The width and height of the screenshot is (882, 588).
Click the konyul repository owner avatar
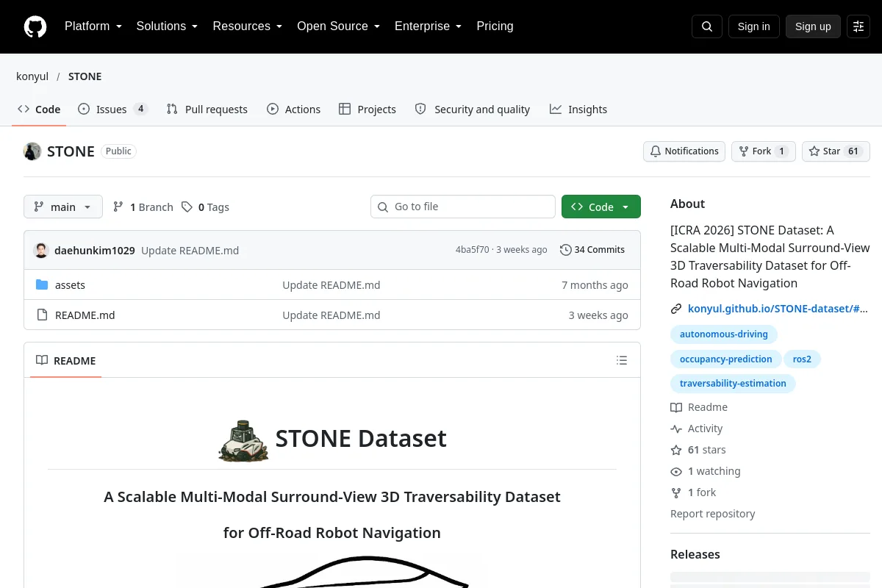(x=32, y=151)
